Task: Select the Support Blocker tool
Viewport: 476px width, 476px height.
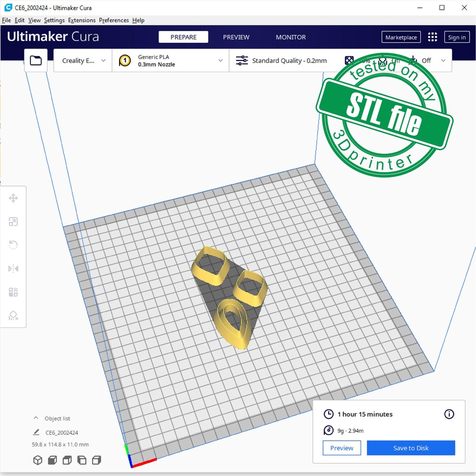Action: tap(13, 316)
